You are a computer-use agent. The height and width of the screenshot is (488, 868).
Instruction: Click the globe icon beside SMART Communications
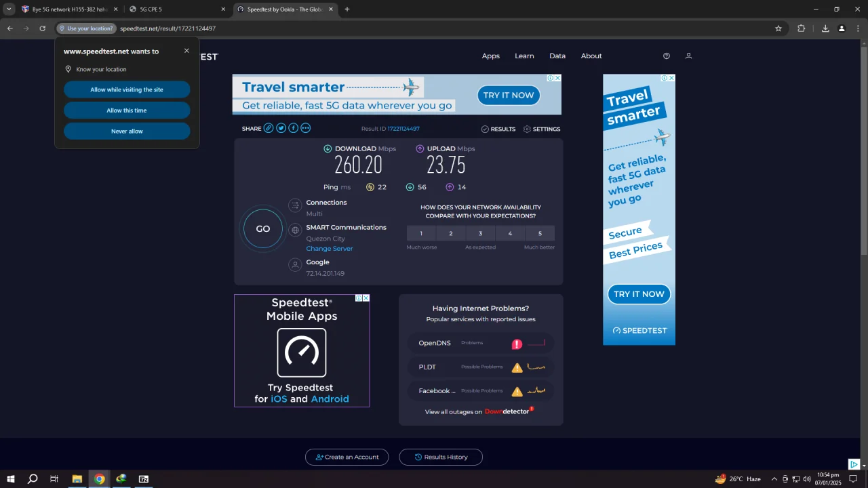pyautogui.click(x=295, y=230)
